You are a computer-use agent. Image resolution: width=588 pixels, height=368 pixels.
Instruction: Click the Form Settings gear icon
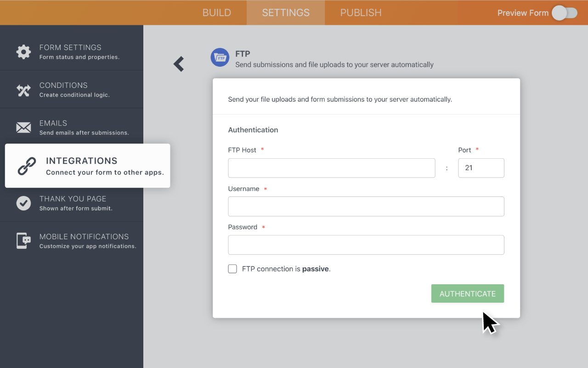(x=23, y=52)
